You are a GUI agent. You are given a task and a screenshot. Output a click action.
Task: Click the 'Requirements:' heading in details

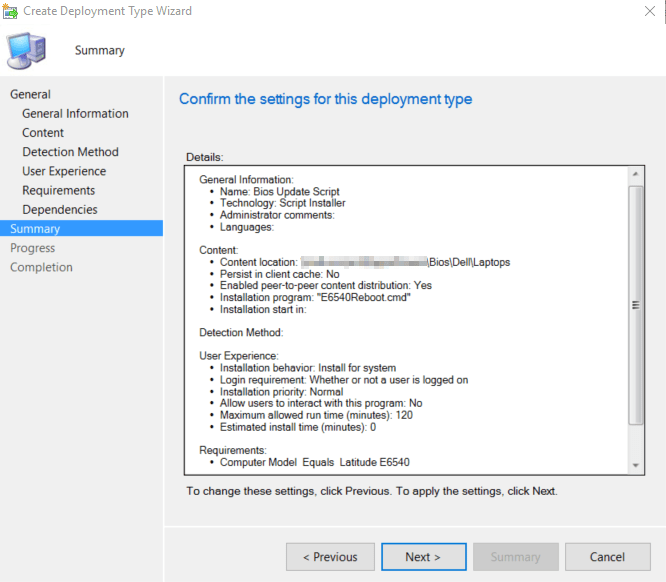pyautogui.click(x=233, y=450)
